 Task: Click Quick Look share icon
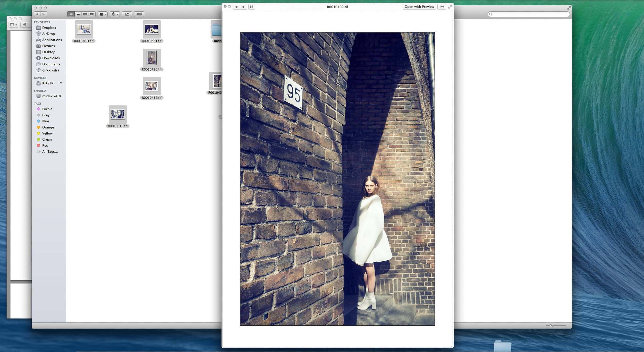[442, 7]
